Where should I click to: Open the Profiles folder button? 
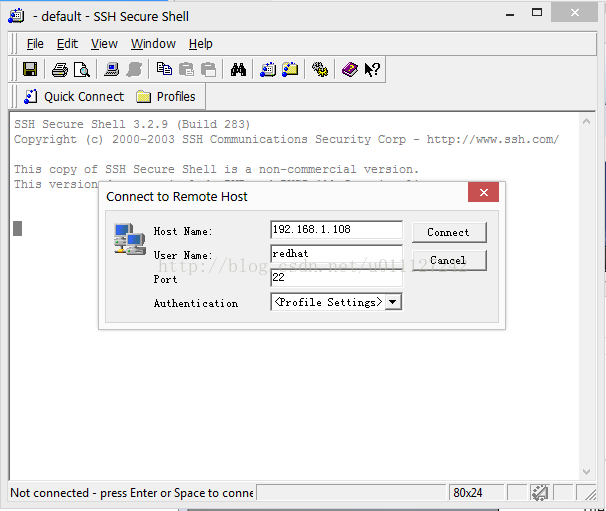click(166, 97)
